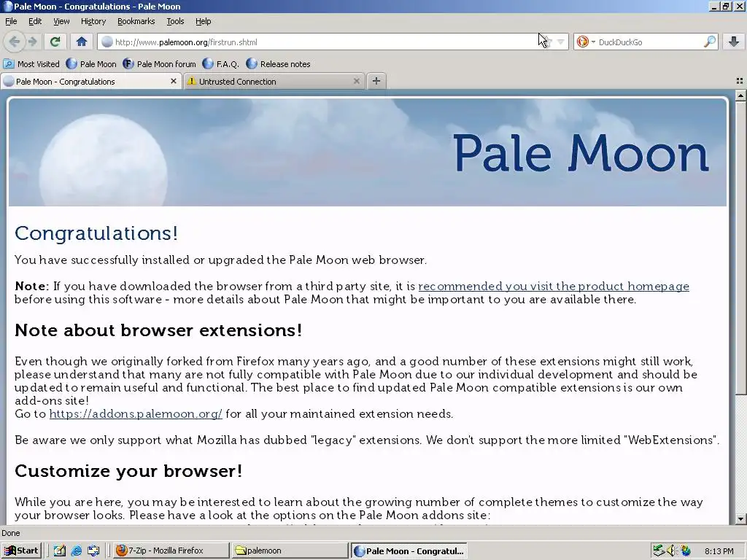The width and height of the screenshot is (747, 560).
Task: Click the search magnifier icon
Action: pyautogui.click(x=709, y=42)
